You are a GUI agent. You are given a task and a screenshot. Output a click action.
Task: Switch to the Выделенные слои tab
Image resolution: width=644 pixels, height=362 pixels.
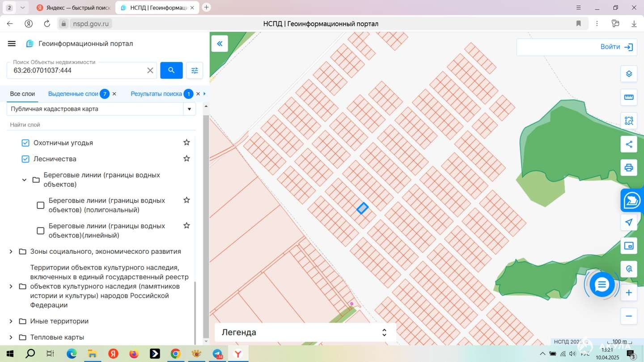coord(73,94)
